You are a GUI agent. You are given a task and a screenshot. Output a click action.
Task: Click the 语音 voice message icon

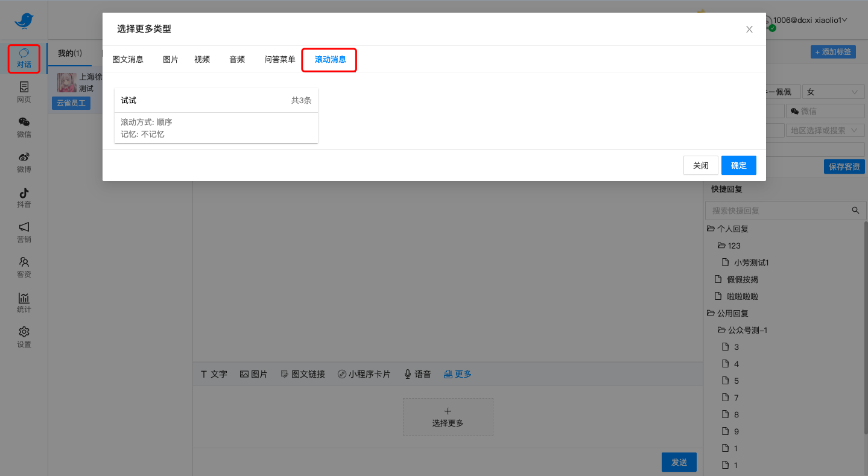pyautogui.click(x=417, y=373)
